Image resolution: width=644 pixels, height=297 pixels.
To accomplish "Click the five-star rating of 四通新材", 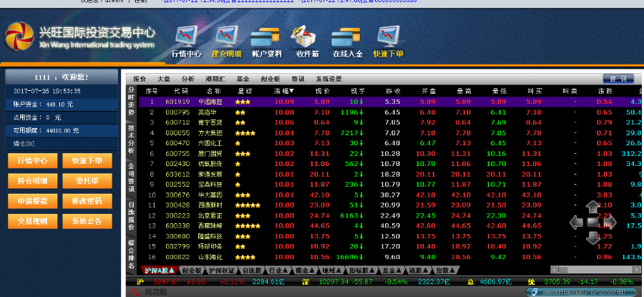I will tap(248, 205).
